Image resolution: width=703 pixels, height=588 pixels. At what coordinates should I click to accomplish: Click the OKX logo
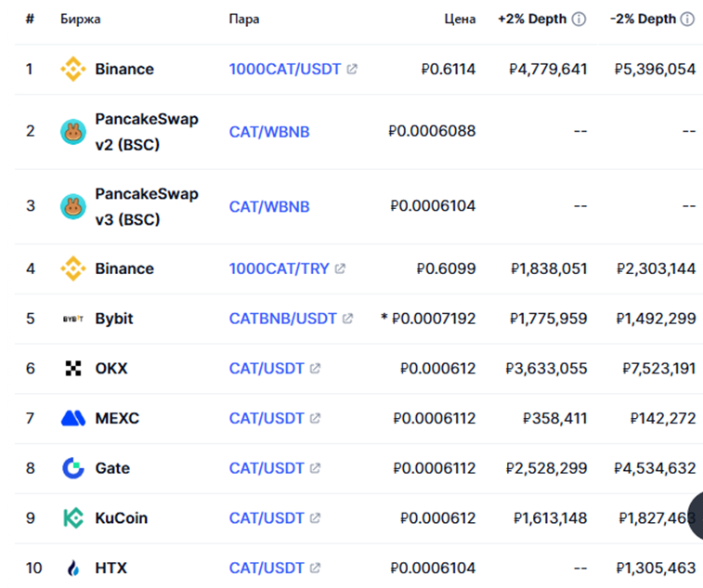tap(73, 368)
